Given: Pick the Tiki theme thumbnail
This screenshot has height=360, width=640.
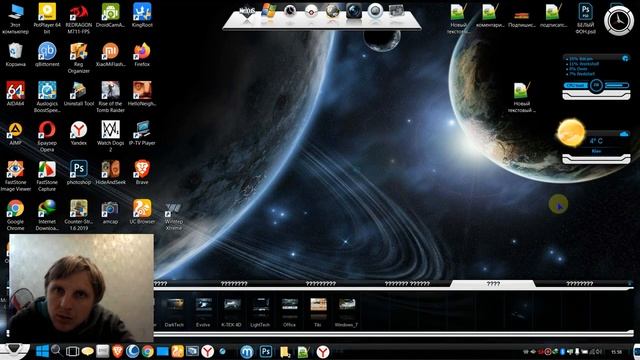Looking at the screenshot, I should [318, 313].
